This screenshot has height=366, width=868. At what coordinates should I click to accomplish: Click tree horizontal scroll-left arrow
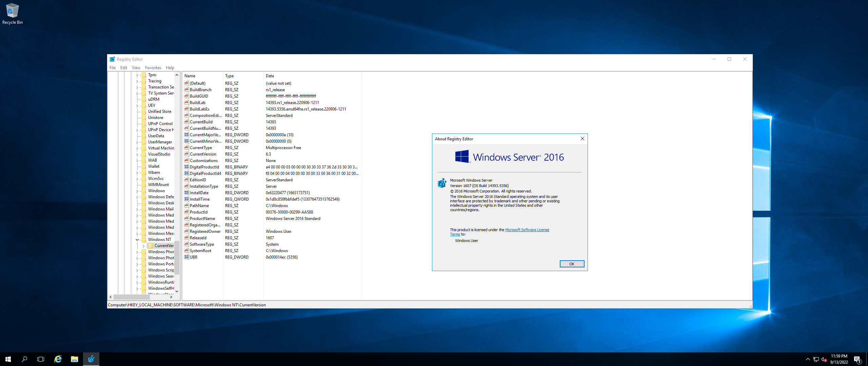point(111,297)
